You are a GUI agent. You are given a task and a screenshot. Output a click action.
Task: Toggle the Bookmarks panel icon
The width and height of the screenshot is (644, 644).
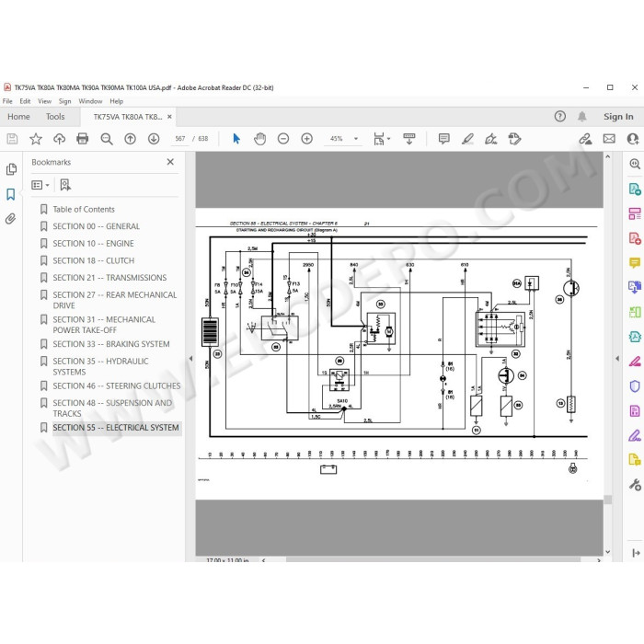click(x=11, y=194)
